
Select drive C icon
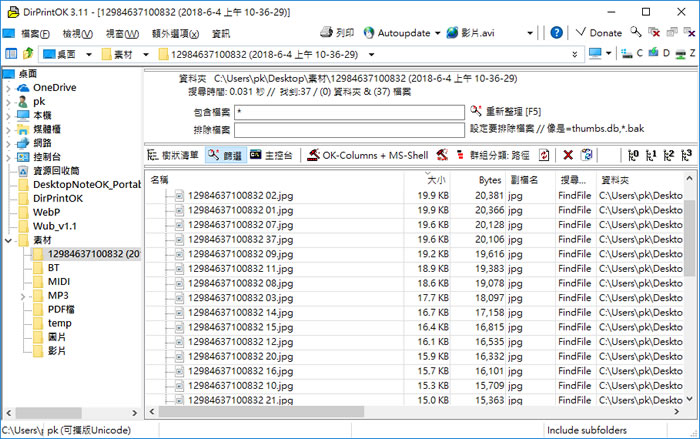click(632, 53)
